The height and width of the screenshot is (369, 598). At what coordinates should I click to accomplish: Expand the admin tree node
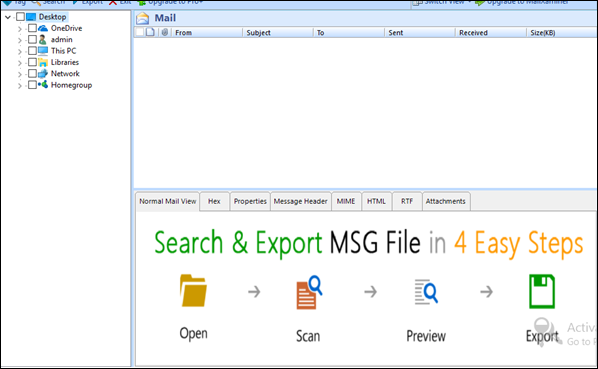pyautogui.click(x=20, y=40)
